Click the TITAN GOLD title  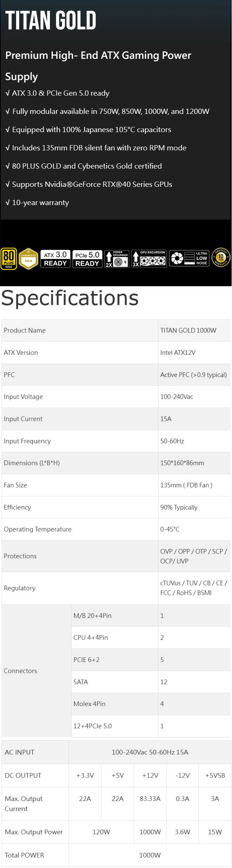click(x=51, y=20)
